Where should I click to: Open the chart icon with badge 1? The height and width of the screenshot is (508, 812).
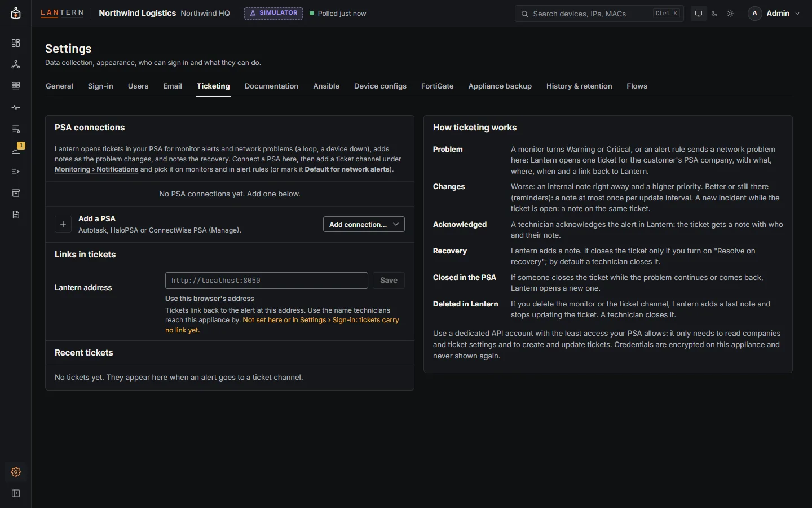click(x=16, y=150)
